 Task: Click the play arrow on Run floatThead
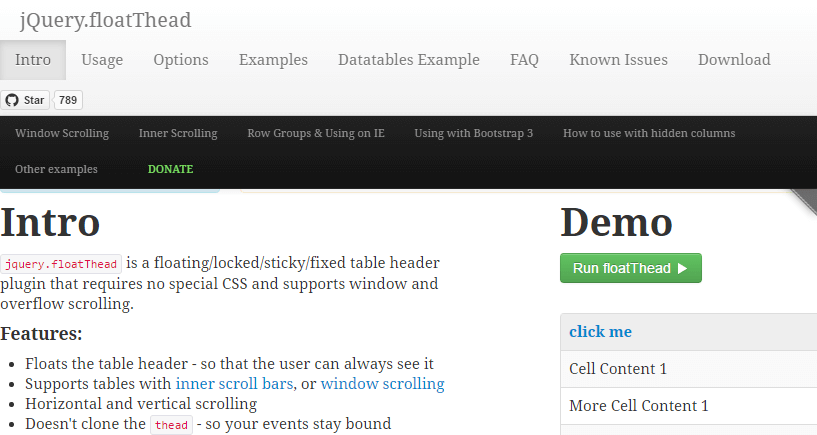[682, 268]
